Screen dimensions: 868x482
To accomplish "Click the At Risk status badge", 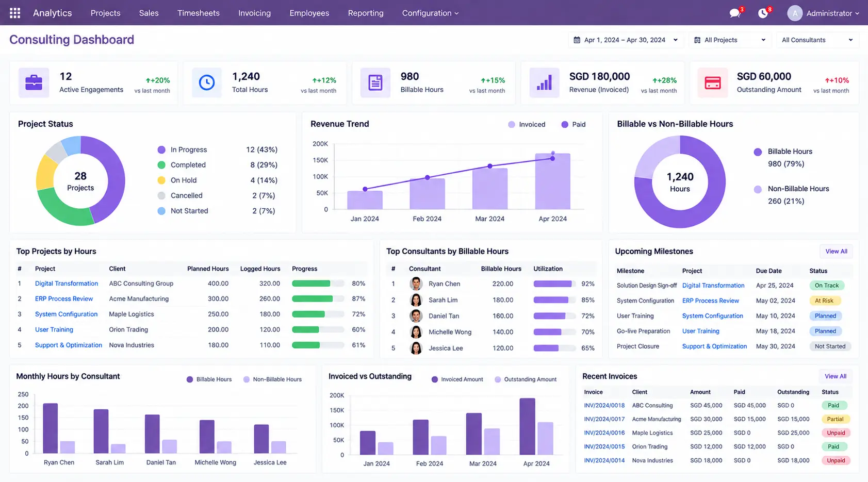I will 824,301.
